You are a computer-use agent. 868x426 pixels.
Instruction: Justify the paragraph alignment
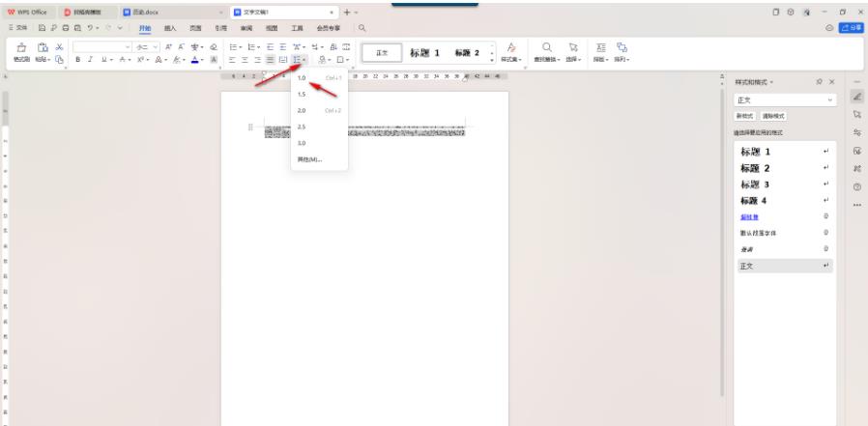270,59
